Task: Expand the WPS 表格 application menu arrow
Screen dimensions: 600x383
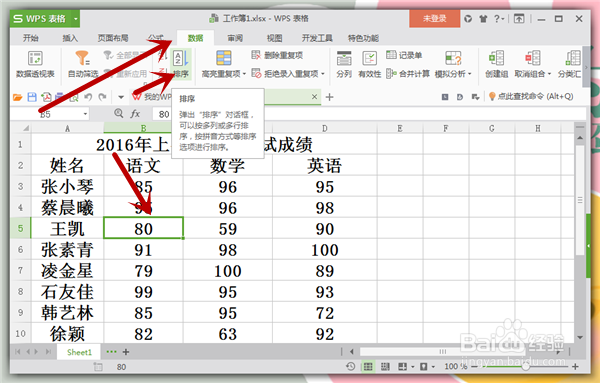Action: tap(76, 18)
